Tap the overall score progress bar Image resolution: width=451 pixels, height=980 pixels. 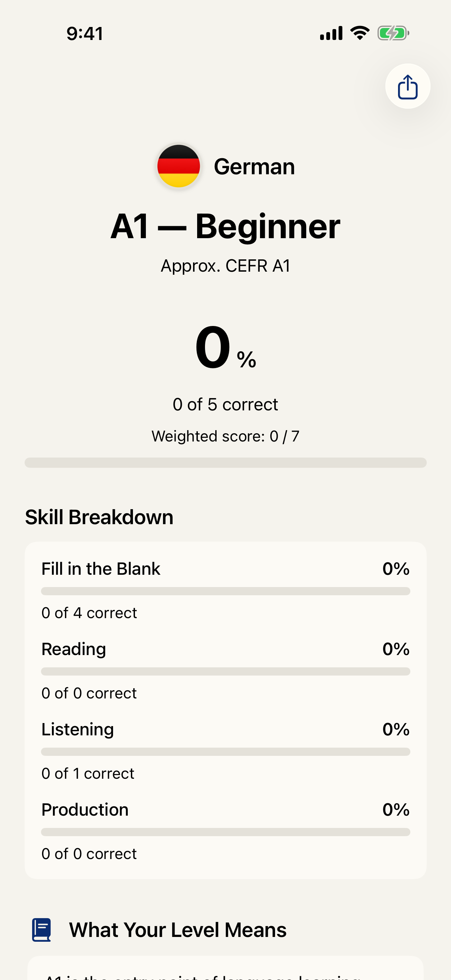(225, 463)
